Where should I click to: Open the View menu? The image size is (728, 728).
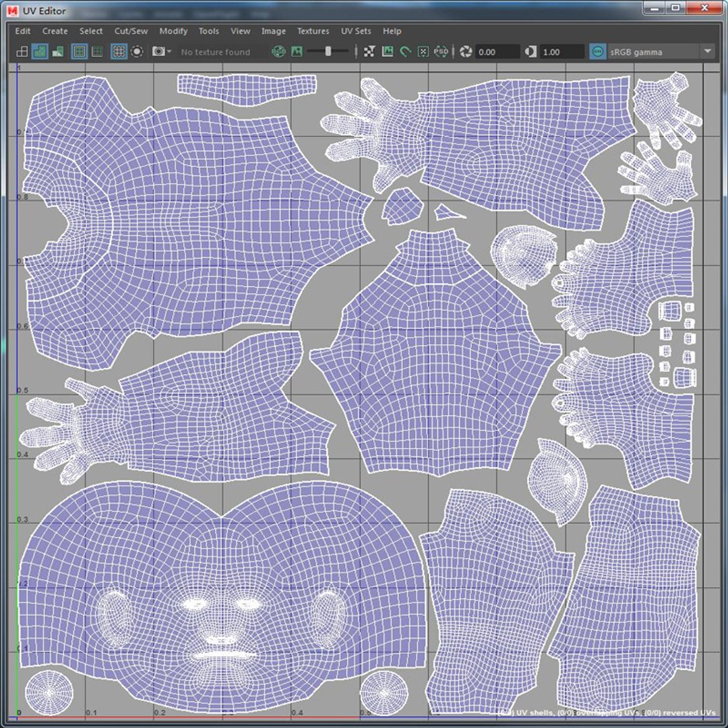click(241, 31)
